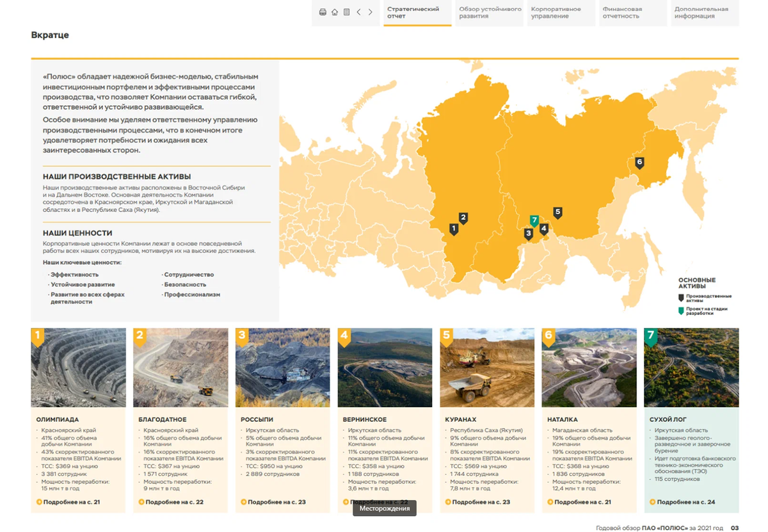
Task: Click the number 6 ribbon badge on Наталка card
Action: pyautogui.click(x=548, y=337)
